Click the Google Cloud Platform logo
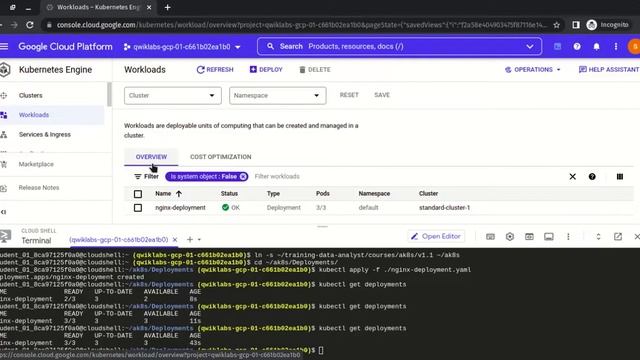640x360 pixels. [x=65, y=47]
